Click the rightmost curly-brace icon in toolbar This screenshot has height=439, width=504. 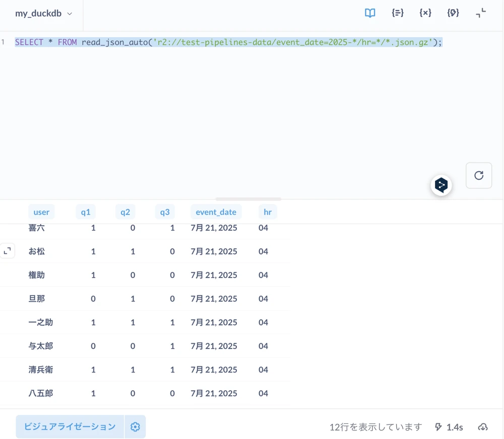(453, 14)
